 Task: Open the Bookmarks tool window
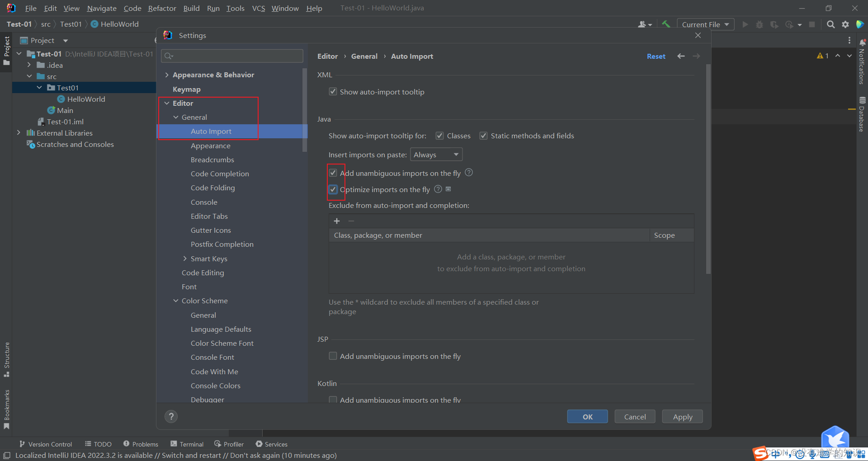tap(7, 409)
